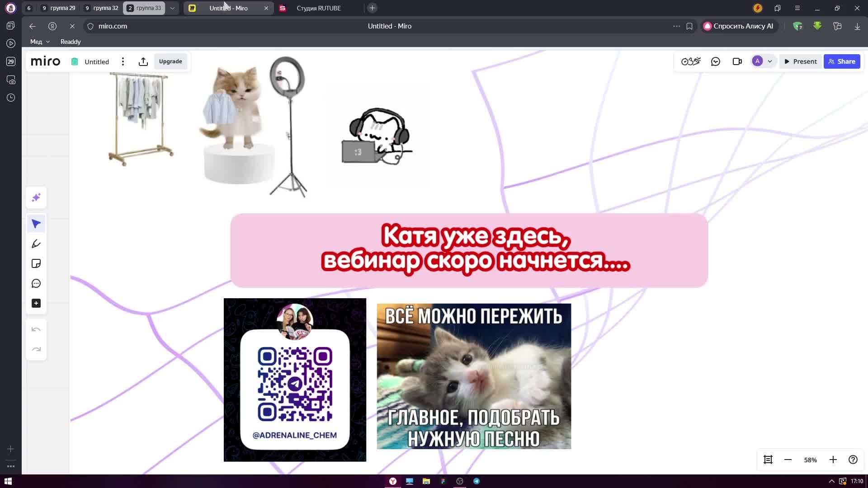Select the sticky note tool

pos(36,264)
